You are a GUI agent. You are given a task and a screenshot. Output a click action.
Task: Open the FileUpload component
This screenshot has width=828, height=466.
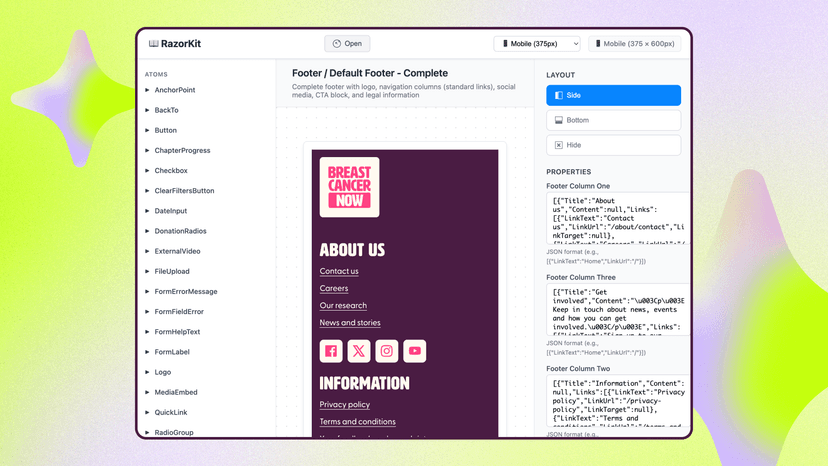pyautogui.click(x=172, y=272)
